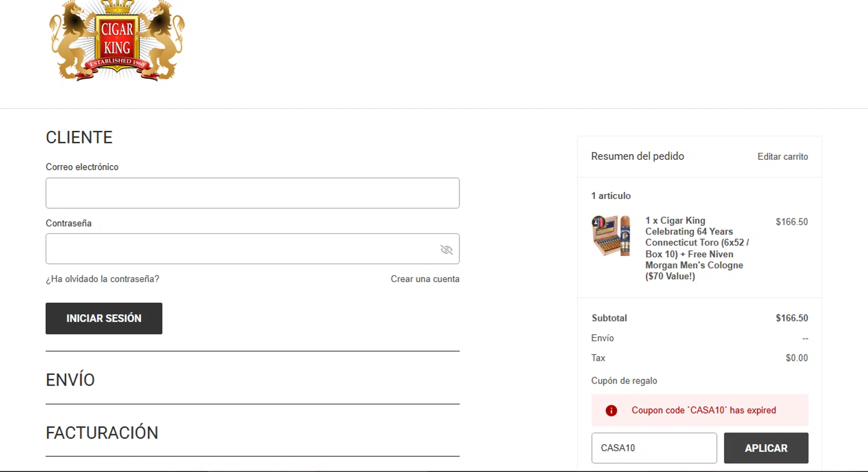Click the Cigar King logo

point(117,41)
